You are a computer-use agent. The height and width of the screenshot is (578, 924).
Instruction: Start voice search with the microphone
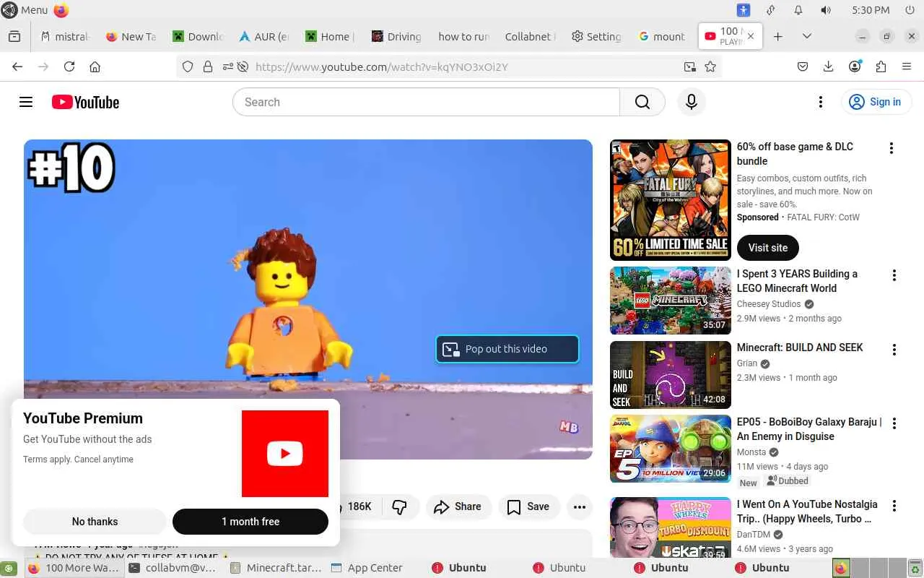pyautogui.click(x=691, y=102)
